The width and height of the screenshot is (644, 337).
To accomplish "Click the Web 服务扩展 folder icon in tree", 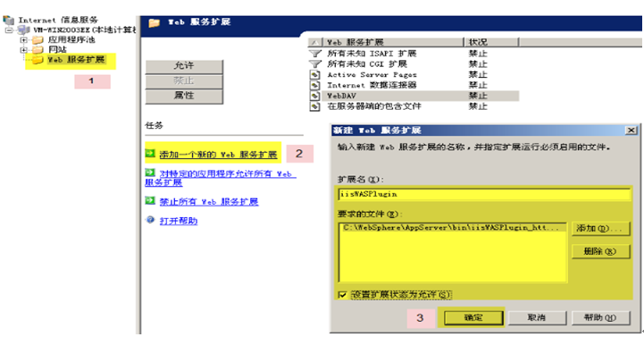I will [x=38, y=60].
